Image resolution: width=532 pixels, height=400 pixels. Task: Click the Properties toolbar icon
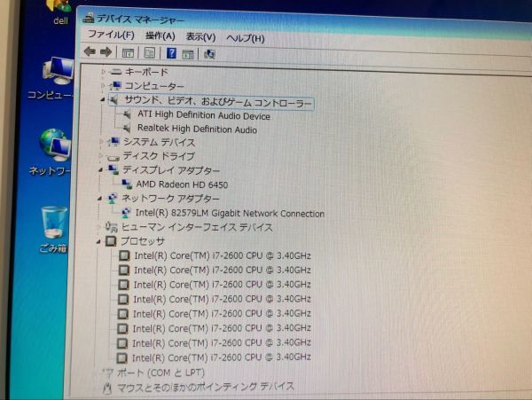tap(149, 53)
